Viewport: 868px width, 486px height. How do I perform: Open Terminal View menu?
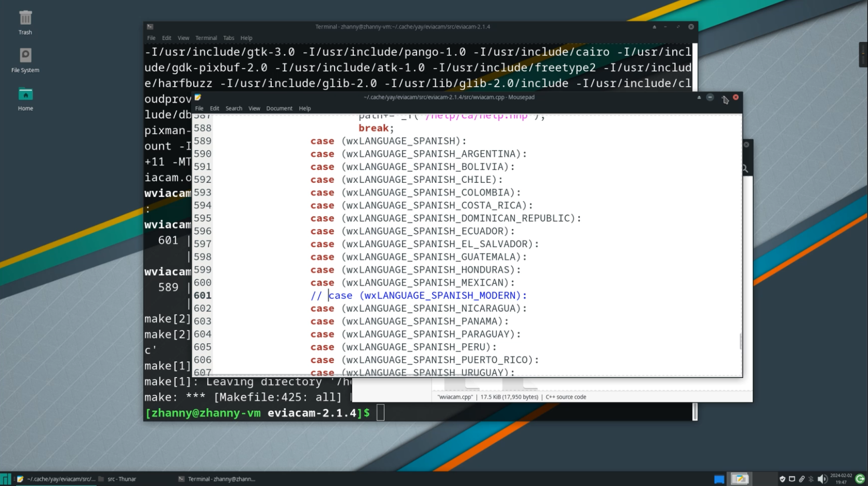(x=183, y=38)
